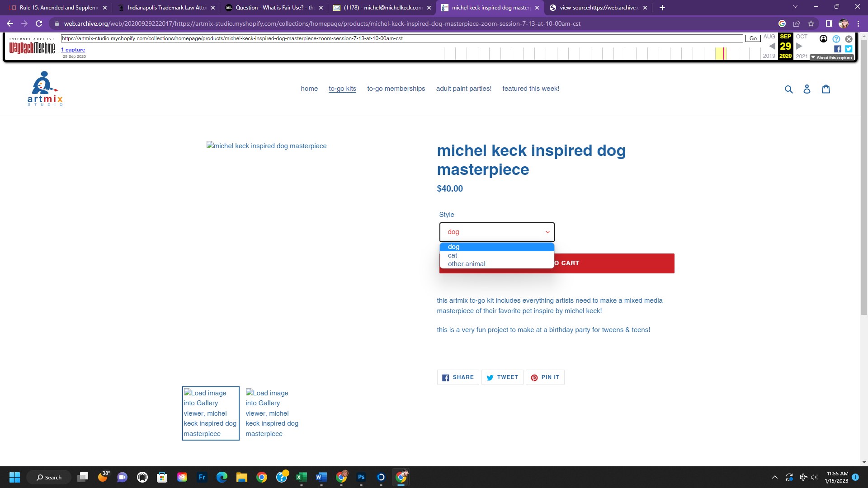Screen dimensions: 868x488
Task: Open Photoshop from the taskbar
Action: (x=361, y=477)
